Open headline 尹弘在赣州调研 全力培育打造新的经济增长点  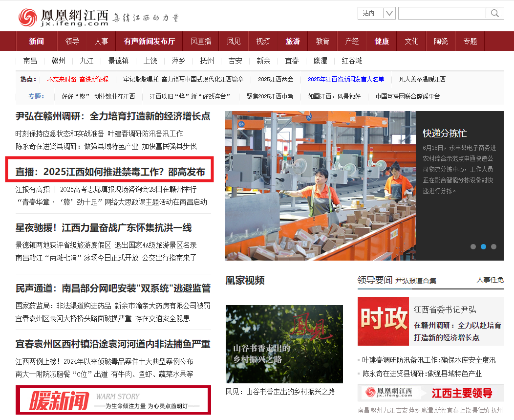coord(113,116)
